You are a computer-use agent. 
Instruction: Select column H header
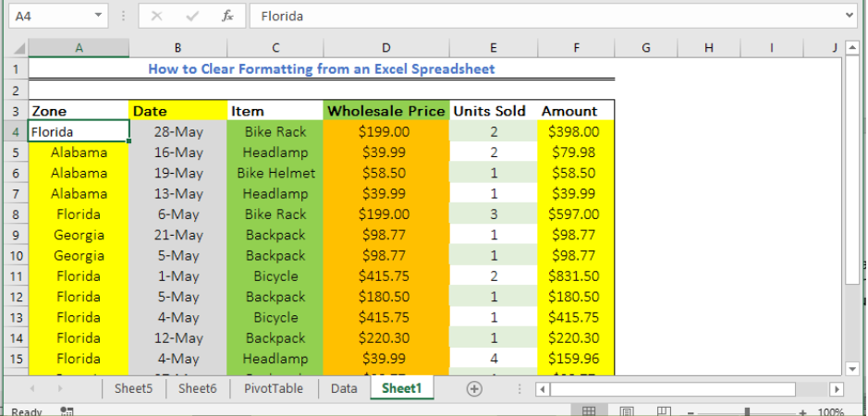click(x=709, y=48)
